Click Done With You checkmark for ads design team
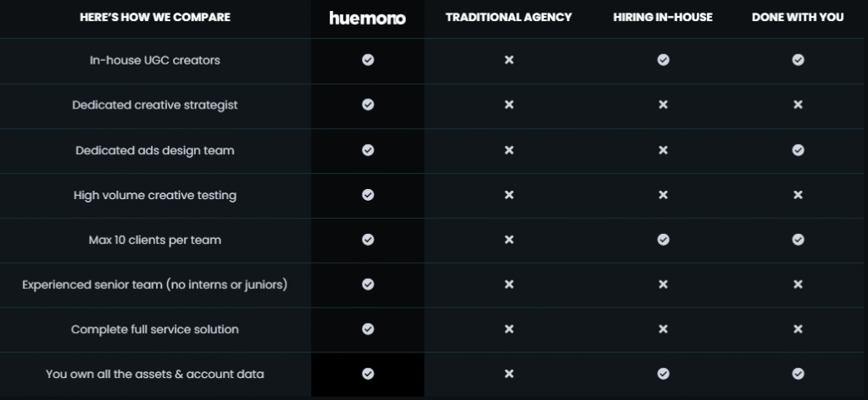The image size is (868, 400). 798,150
